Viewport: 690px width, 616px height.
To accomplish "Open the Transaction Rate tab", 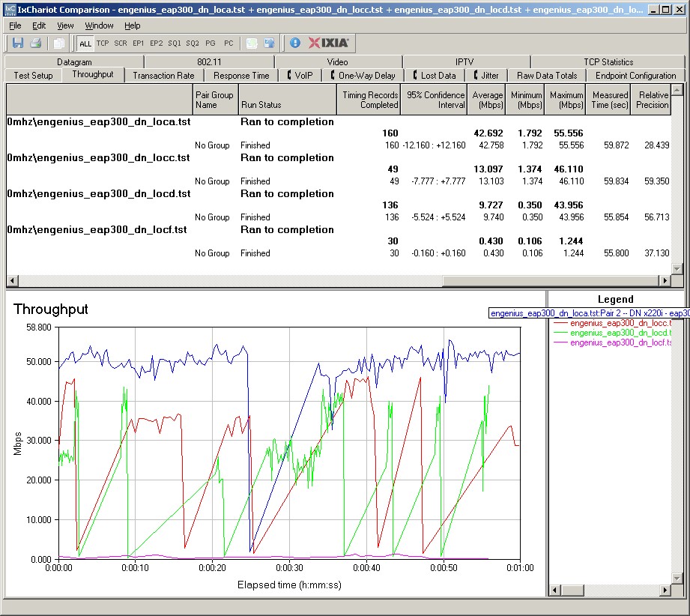I will pos(163,76).
